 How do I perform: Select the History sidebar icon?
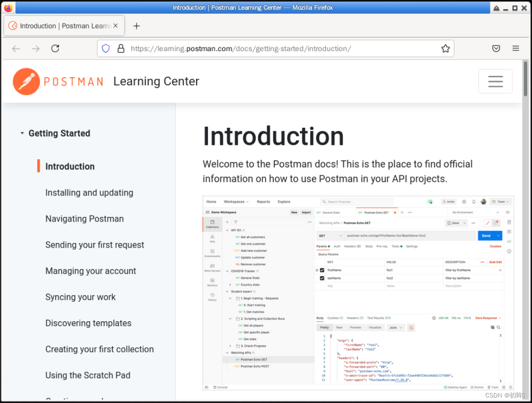[213, 297]
